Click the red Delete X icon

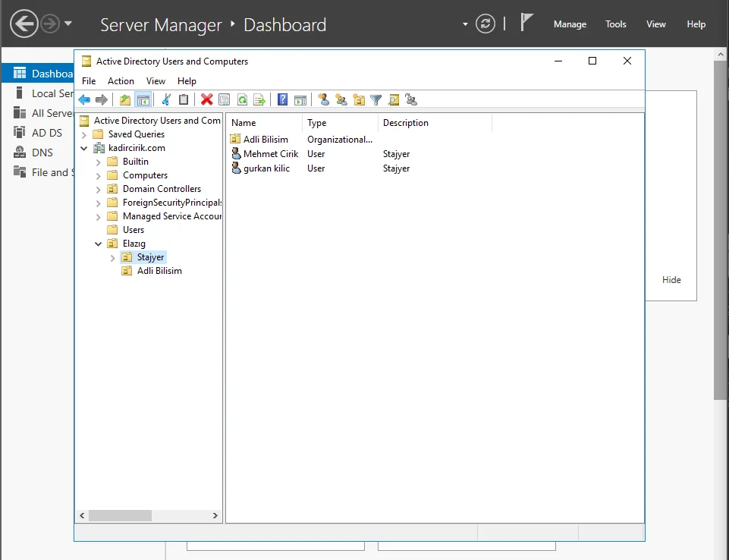[207, 99]
